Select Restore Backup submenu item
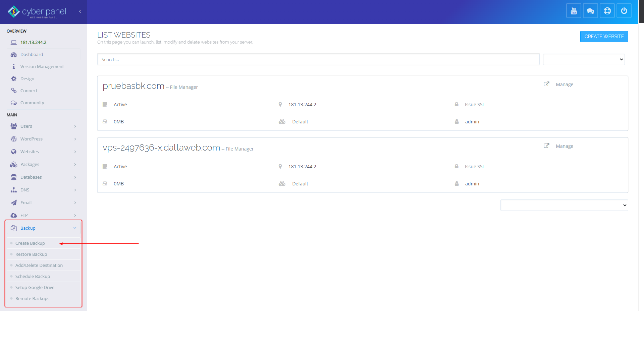 tap(31, 254)
